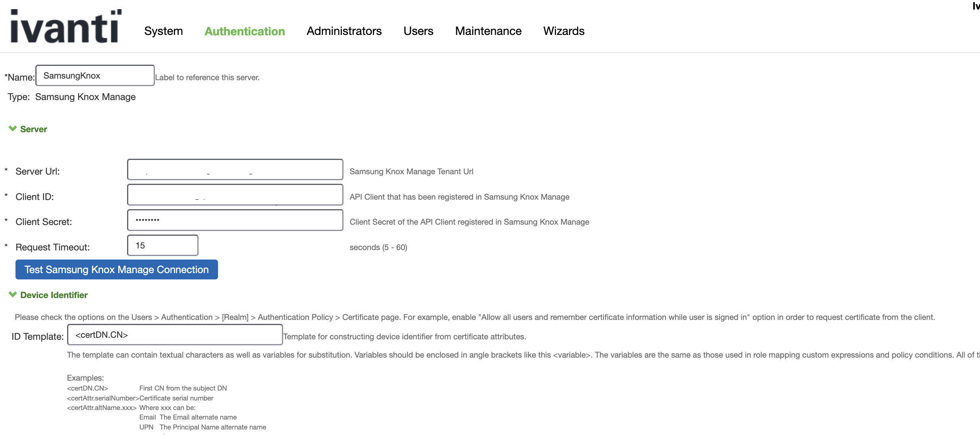Collapse the Device Identifier section chevron
The width and height of the screenshot is (980, 435).
tap(13, 294)
